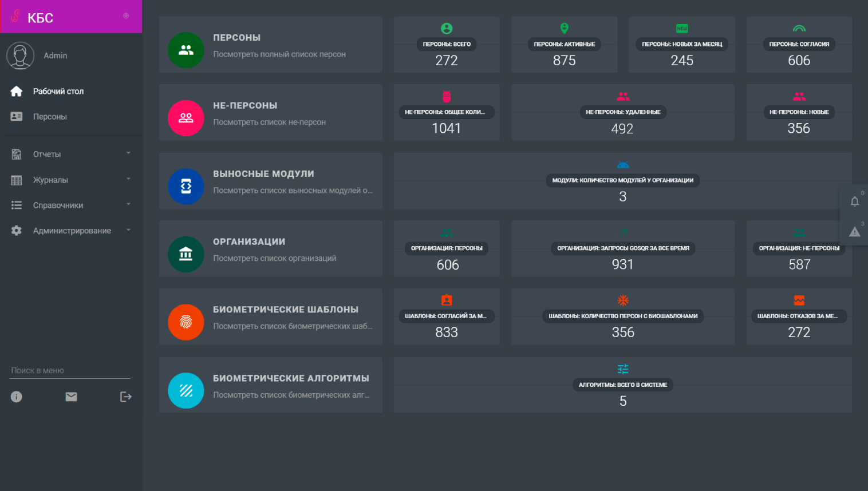Expand the Администрирование menu section

[71, 231]
